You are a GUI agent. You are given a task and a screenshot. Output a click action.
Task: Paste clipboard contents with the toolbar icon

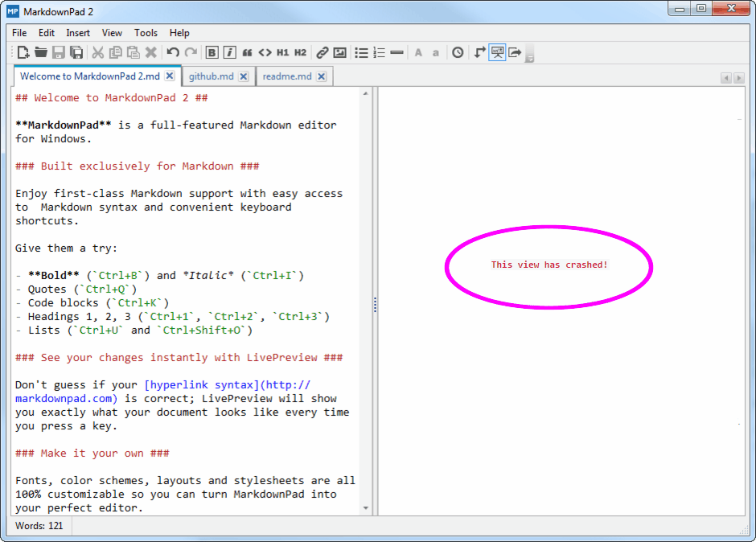point(133,52)
